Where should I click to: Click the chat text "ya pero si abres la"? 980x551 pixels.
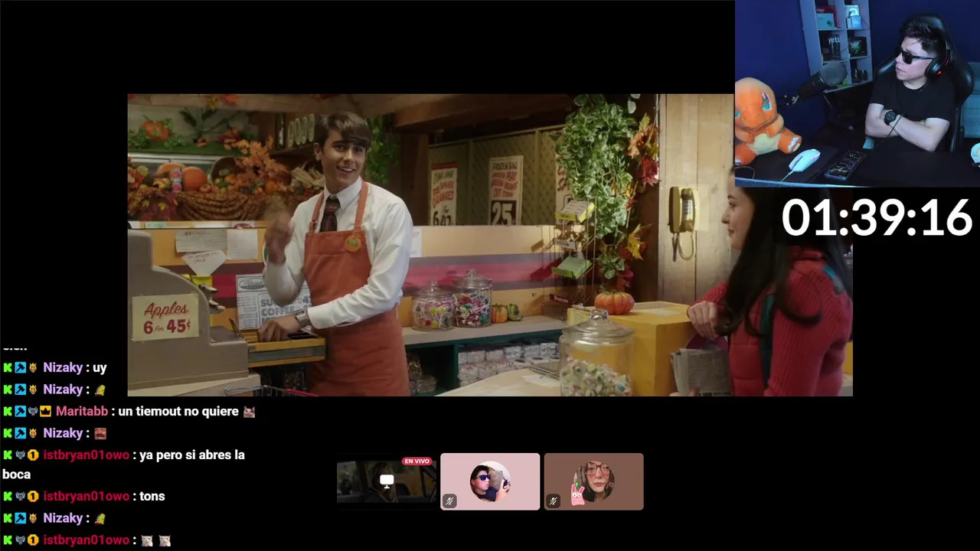pos(192,455)
